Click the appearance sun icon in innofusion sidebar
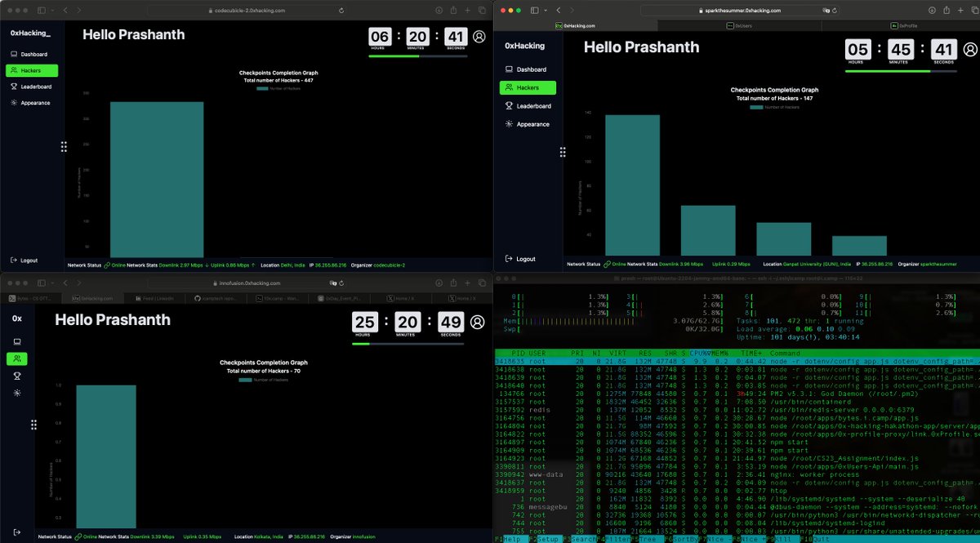The width and height of the screenshot is (980, 543). pos(17,393)
